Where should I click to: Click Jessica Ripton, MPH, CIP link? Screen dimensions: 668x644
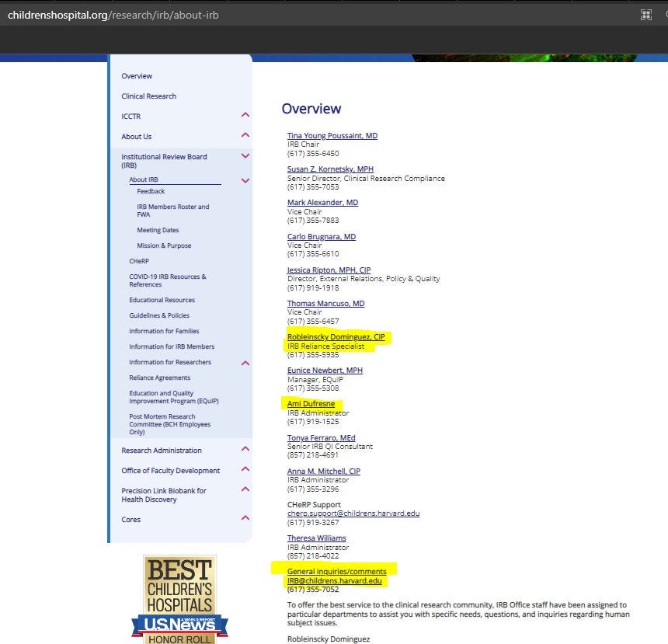pos(329,270)
